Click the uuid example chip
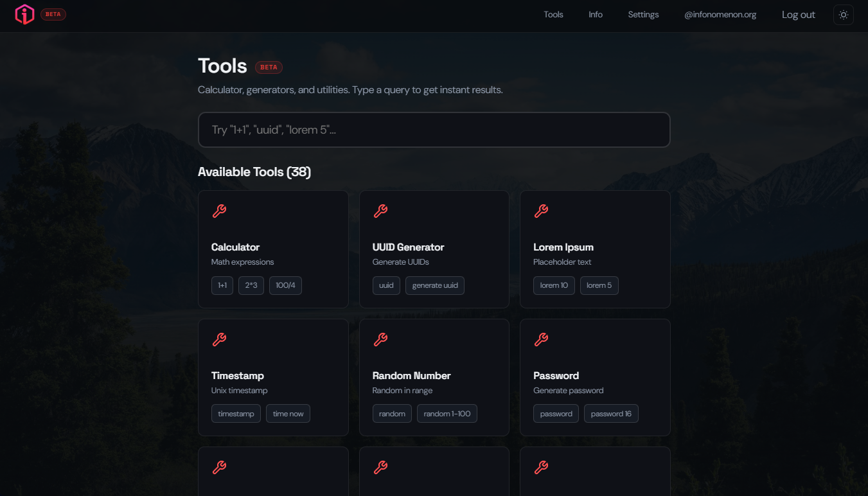 386,285
